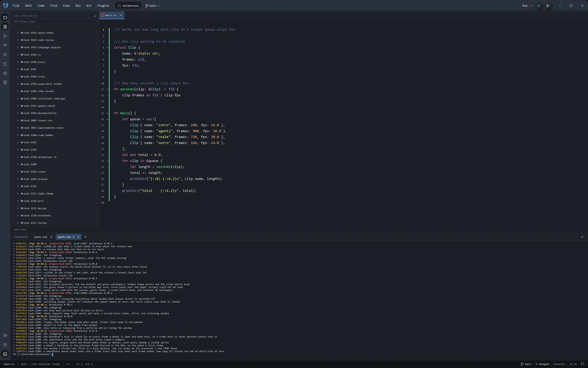Click the 1216 files count label

(x=20, y=230)
